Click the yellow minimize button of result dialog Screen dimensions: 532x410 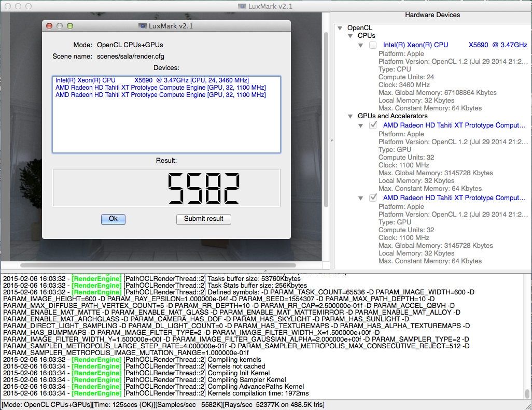click(x=60, y=26)
